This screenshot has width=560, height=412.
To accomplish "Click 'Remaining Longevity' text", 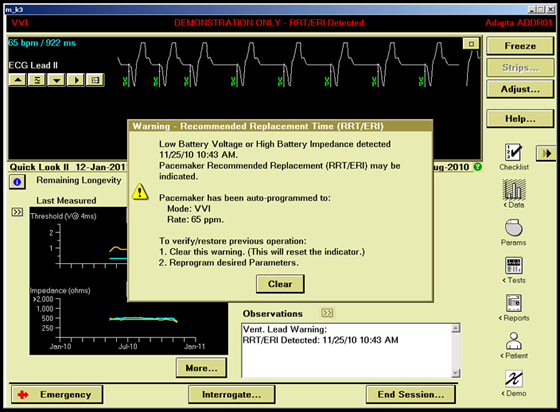I will pyautogui.click(x=79, y=180).
